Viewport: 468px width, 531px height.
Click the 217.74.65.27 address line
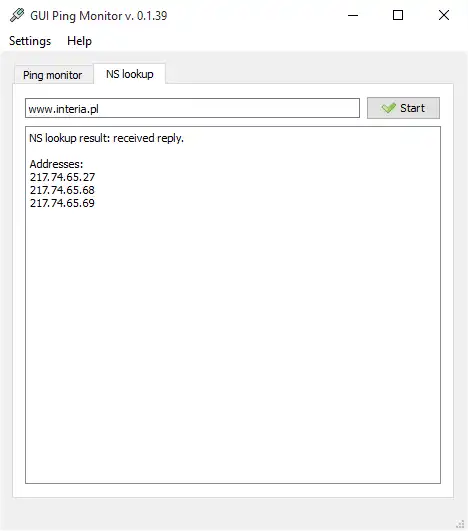pos(62,177)
